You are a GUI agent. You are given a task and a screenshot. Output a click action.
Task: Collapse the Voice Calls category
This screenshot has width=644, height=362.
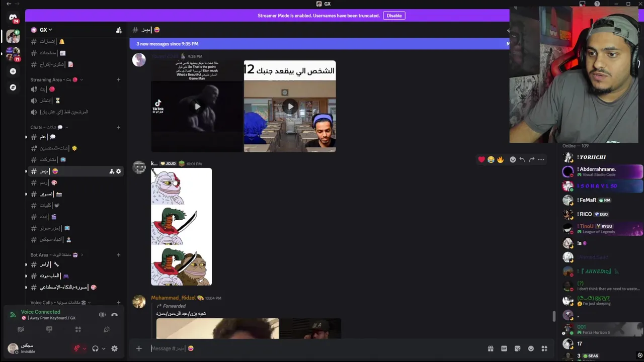[60, 303]
